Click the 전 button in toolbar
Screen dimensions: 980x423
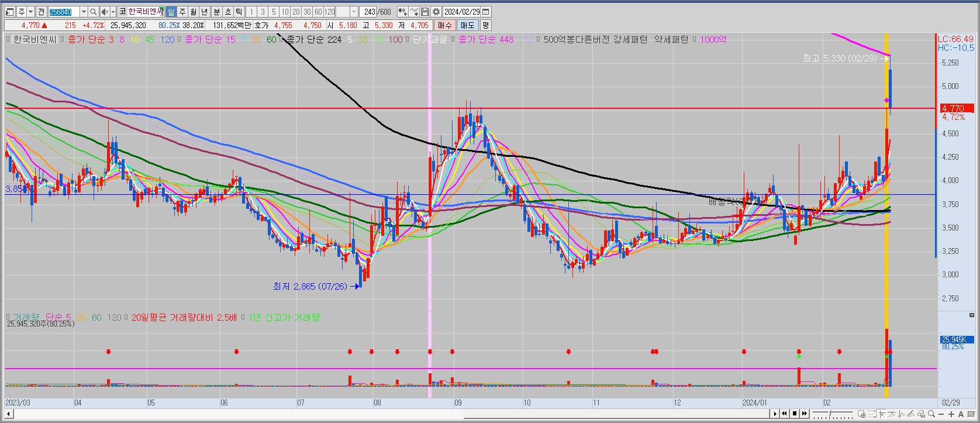click(41, 12)
